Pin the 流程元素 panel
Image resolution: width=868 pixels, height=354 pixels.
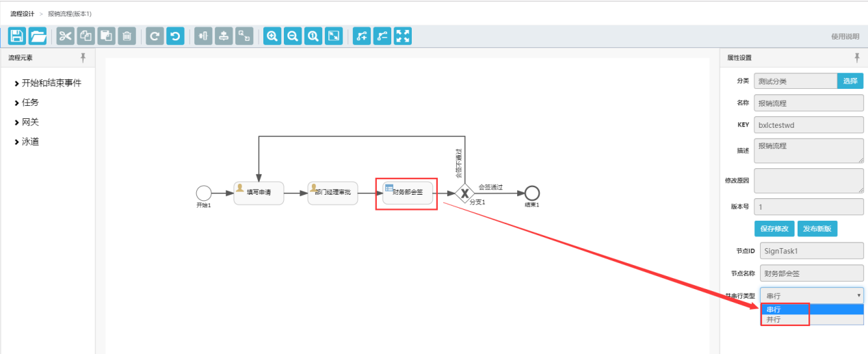(83, 57)
